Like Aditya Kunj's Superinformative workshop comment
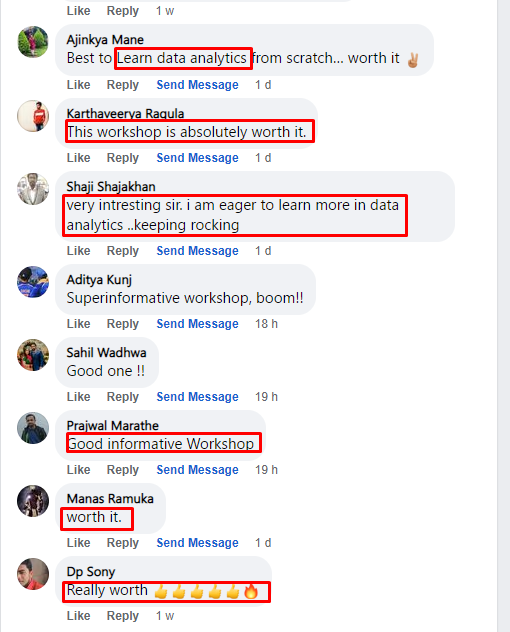Screen dimensions: 510x632 click(79, 324)
